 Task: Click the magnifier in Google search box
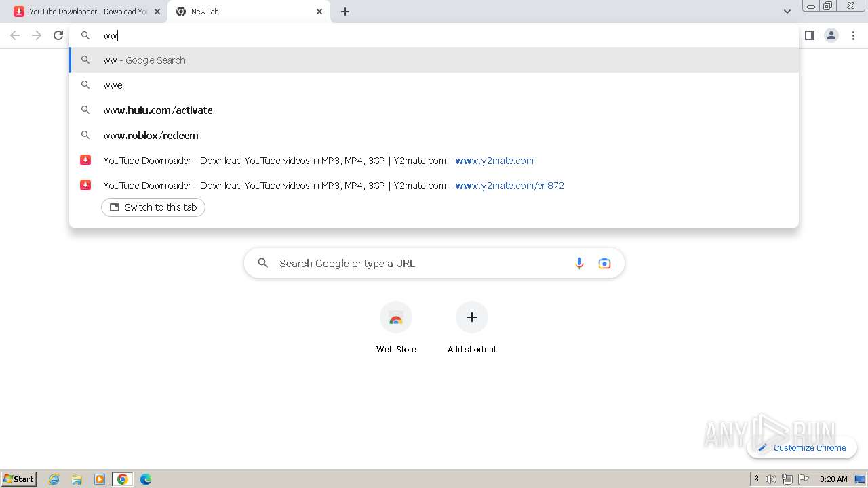[x=263, y=263]
